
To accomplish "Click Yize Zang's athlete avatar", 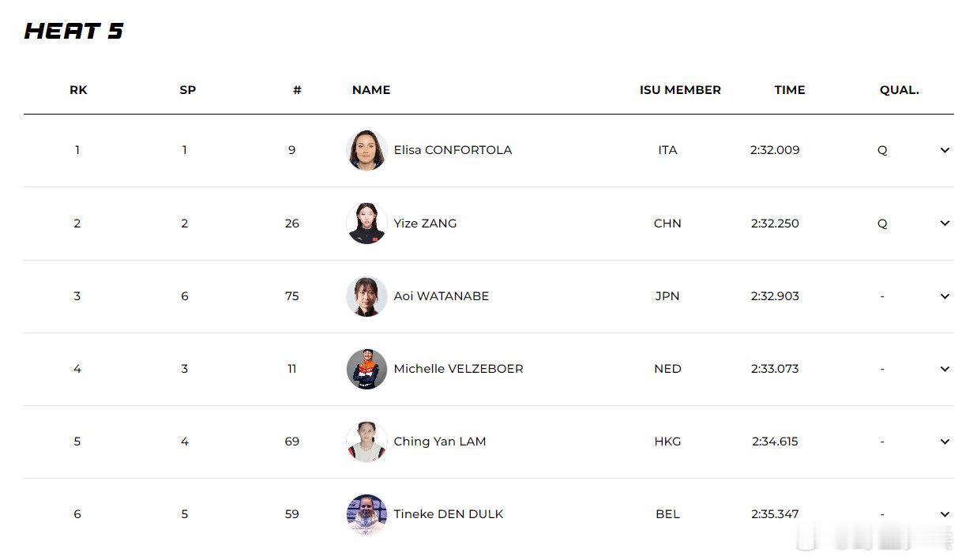I will (366, 224).
